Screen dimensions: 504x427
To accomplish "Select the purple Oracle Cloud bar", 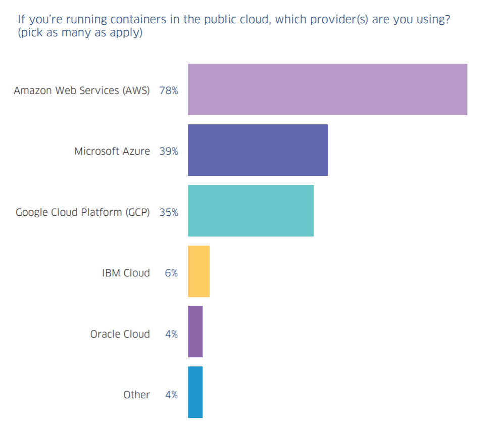I will 195,331.
